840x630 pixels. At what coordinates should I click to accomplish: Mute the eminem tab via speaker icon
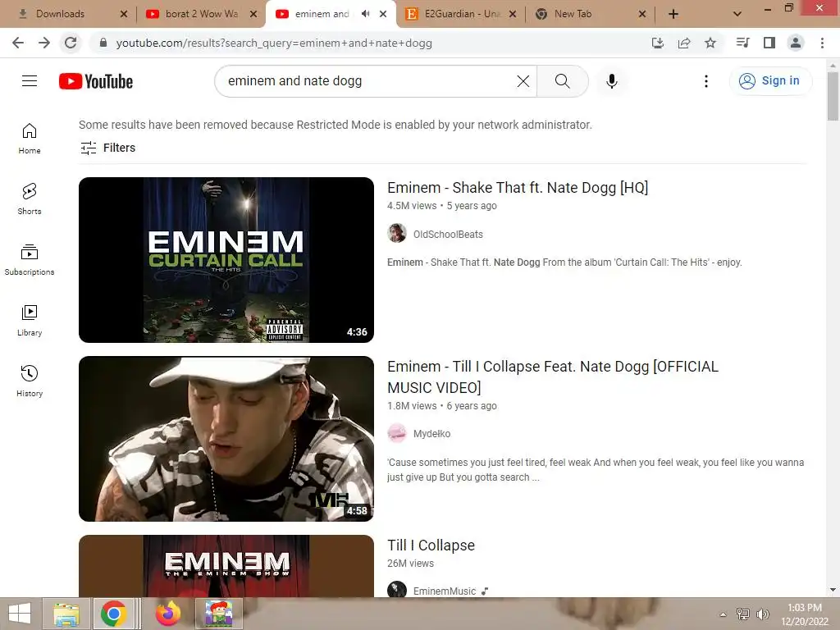[365, 14]
